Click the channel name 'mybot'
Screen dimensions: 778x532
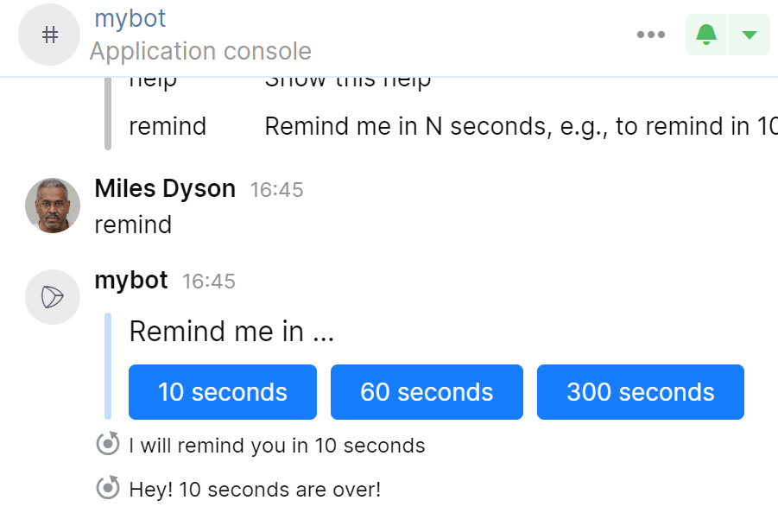pos(130,18)
